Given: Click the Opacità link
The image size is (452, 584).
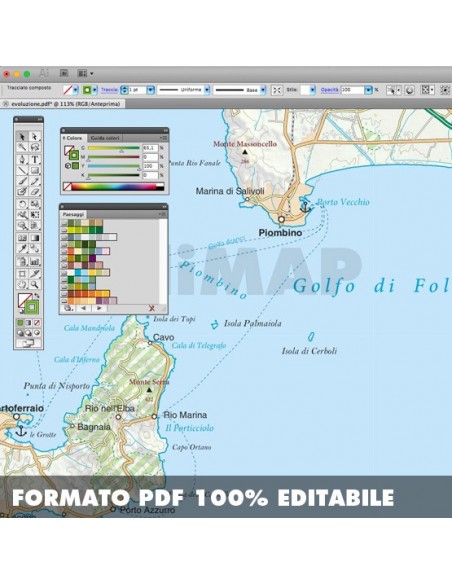Looking at the screenshot, I should pos(330,90).
